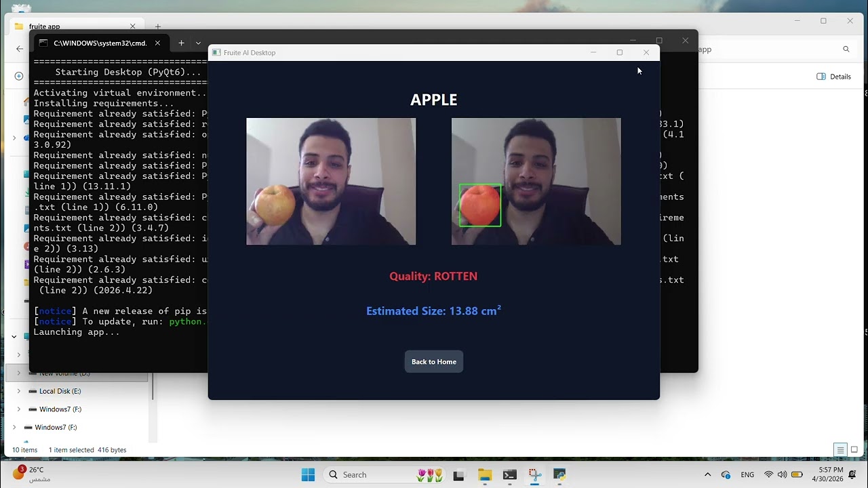Click the 1 item selected 416 bytes text

pos(87,450)
